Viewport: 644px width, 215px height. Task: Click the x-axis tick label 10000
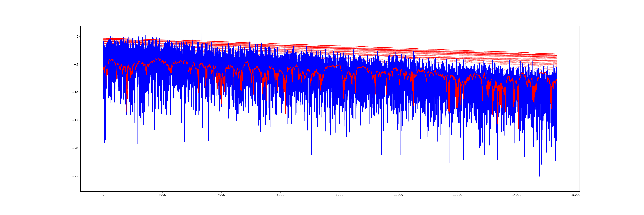pos(398,195)
